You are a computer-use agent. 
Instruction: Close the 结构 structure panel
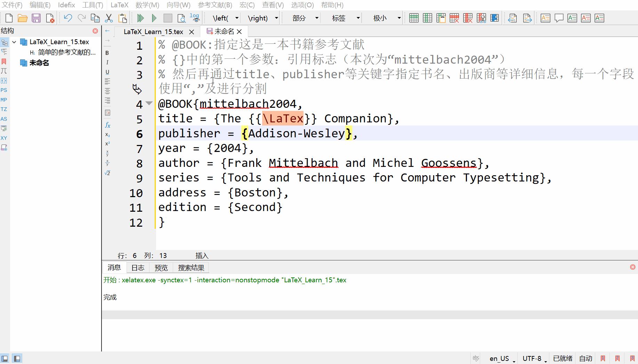95,31
